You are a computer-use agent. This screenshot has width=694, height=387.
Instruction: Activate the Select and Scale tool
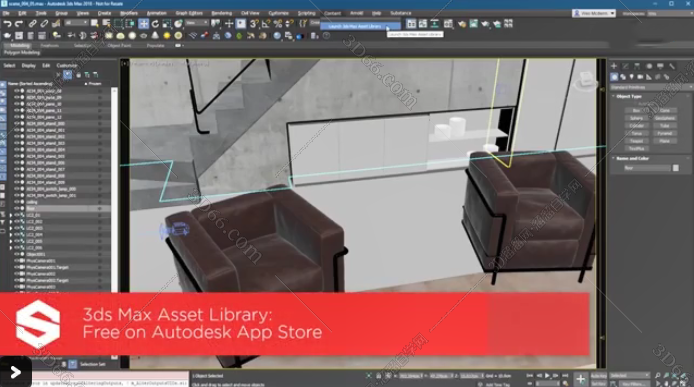pyautogui.click(x=166, y=23)
